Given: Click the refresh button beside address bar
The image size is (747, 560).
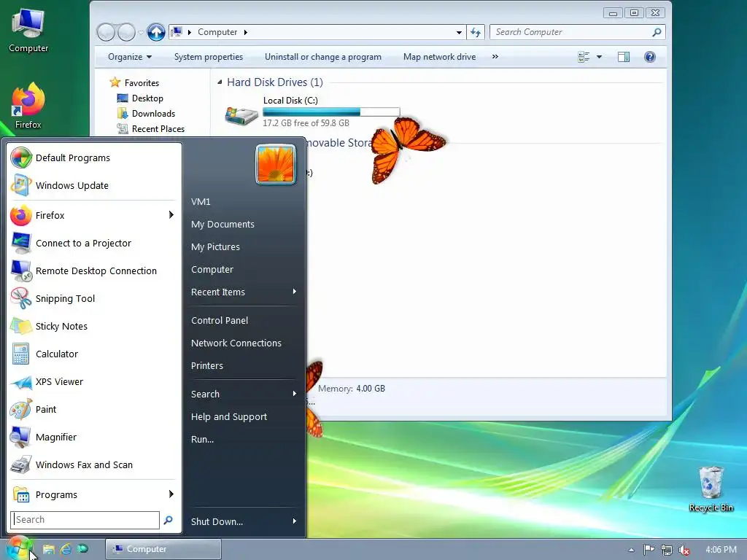Looking at the screenshot, I should pos(476,32).
